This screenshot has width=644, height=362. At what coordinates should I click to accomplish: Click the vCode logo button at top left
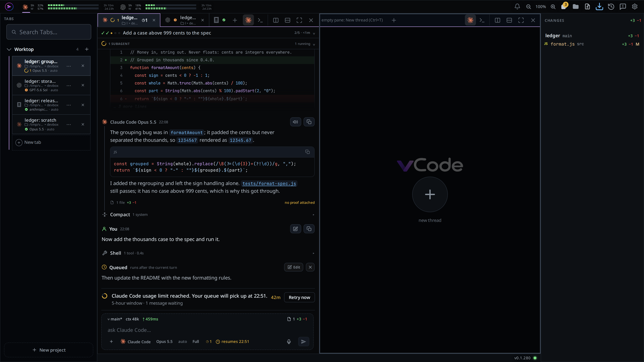click(9, 7)
